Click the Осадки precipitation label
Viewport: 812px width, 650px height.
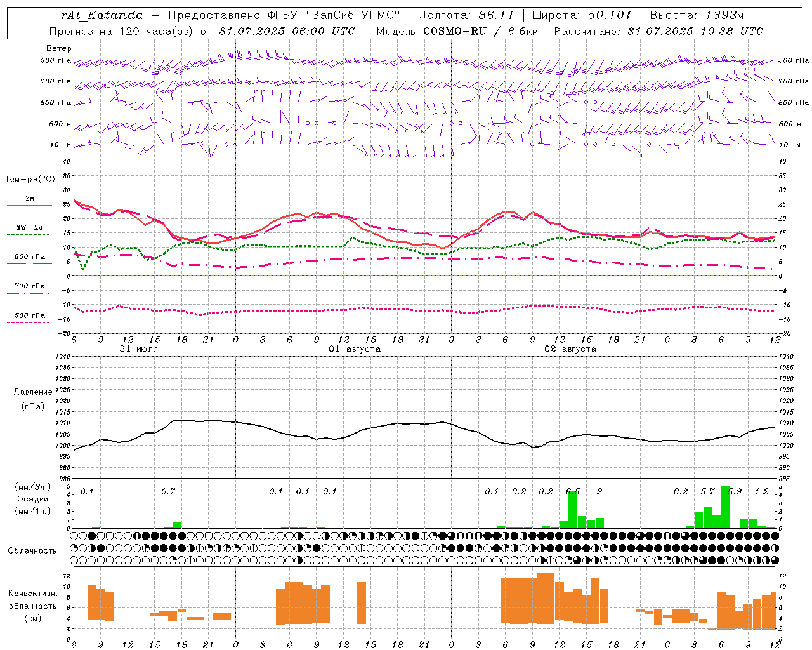[33, 500]
